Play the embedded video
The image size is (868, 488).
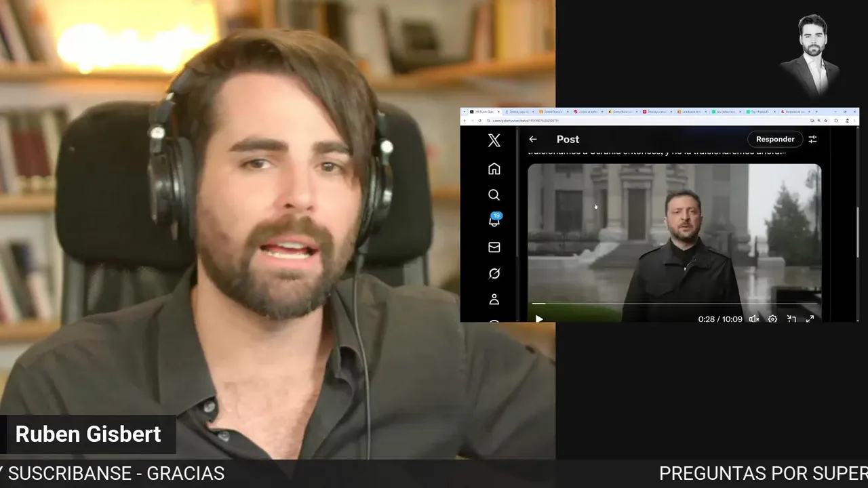[x=539, y=319]
